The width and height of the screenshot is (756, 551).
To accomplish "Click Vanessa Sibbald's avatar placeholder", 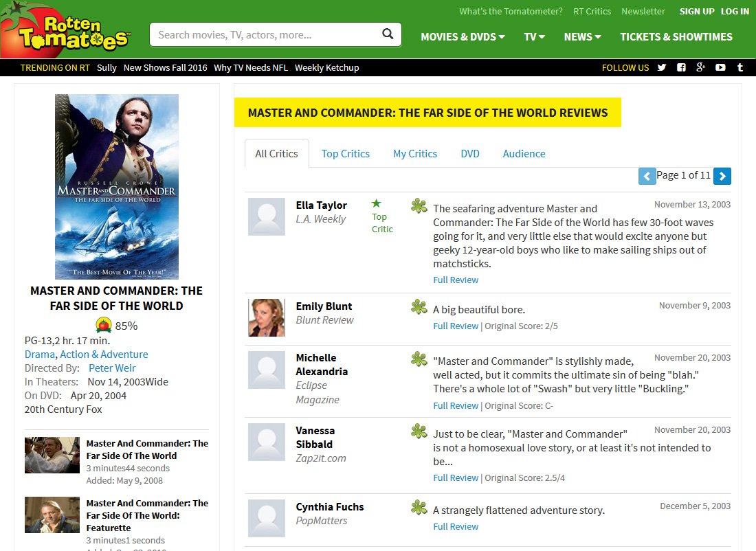I will 267,442.
